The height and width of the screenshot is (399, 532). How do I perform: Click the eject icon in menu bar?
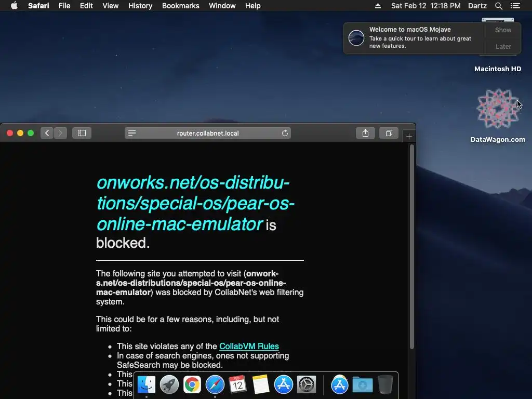tap(378, 6)
